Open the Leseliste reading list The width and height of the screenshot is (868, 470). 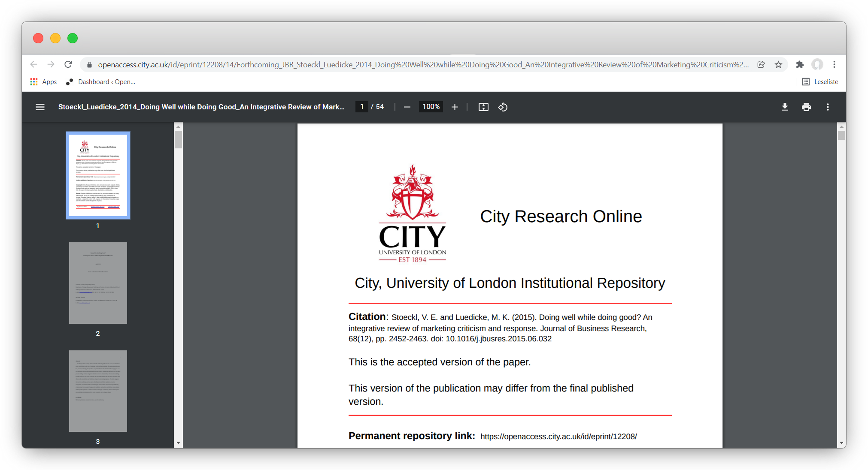tap(820, 81)
